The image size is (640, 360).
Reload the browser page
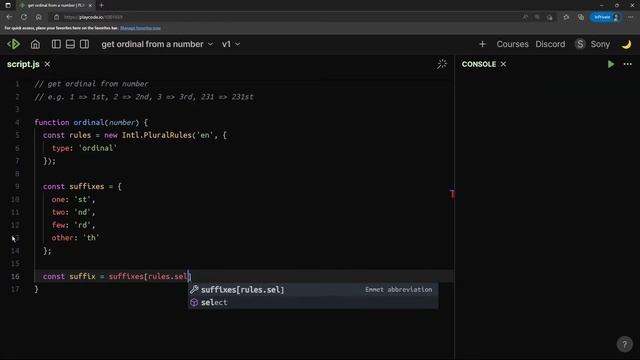coord(24,17)
